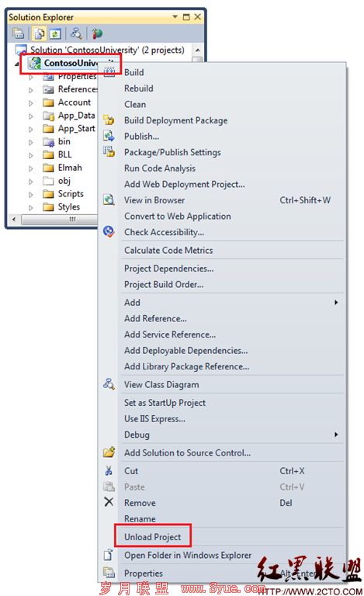Select the BLL folder name
This screenshot has width=364, height=596.
pos(64,154)
